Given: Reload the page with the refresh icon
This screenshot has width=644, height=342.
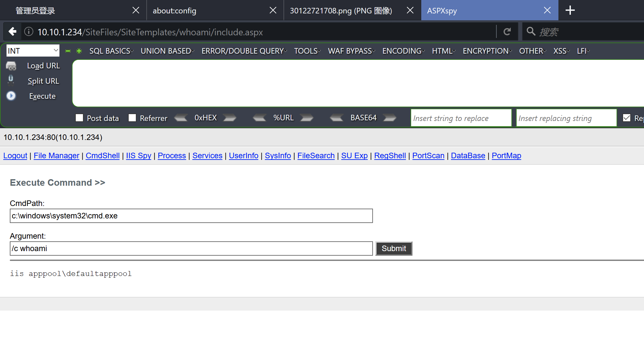Looking at the screenshot, I should [x=507, y=32].
